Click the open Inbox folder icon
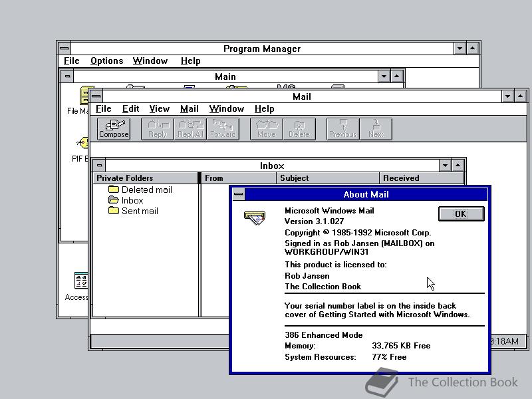 tap(113, 200)
